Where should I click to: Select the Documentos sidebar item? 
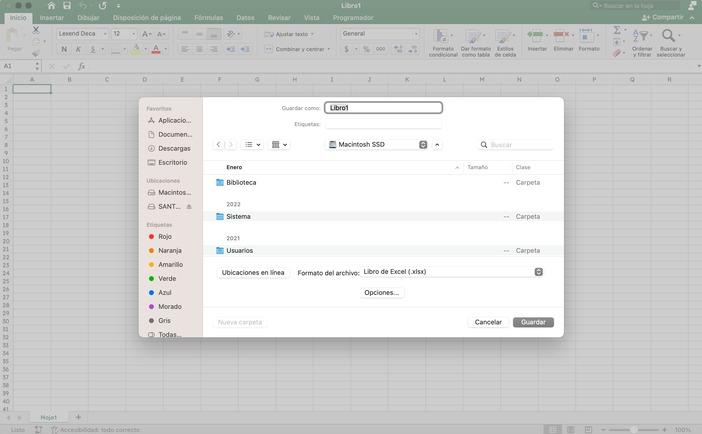tap(170, 134)
